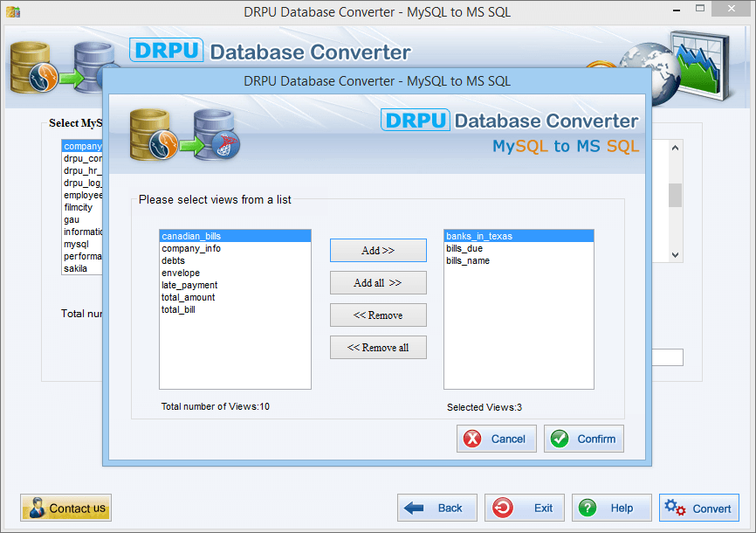This screenshot has height=533, width=756.
Task: Select banks_in_texas in selected views
Action: (x=519, y=236)
